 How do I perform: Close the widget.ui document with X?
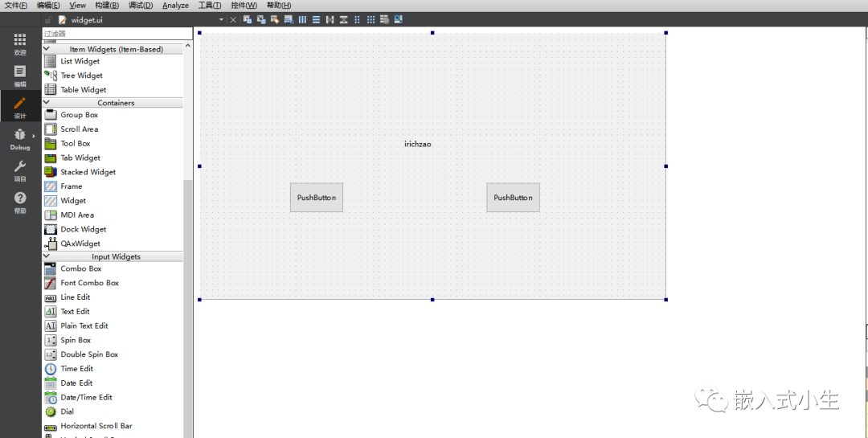tap(233, 19)
